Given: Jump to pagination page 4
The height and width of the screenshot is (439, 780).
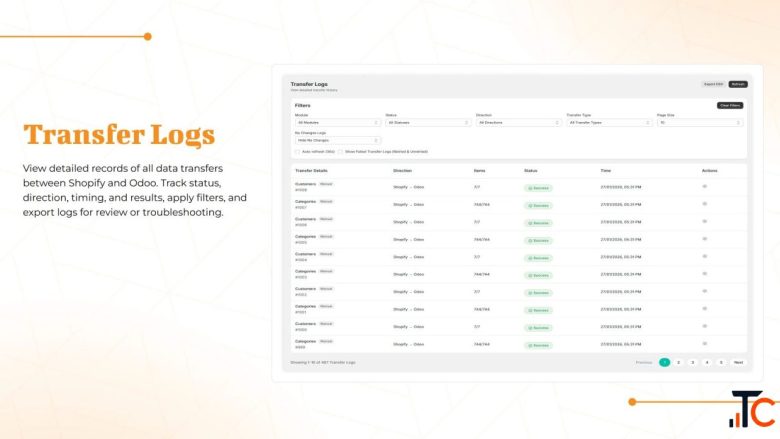Looking at the screenshot, I should coord(707,362).
